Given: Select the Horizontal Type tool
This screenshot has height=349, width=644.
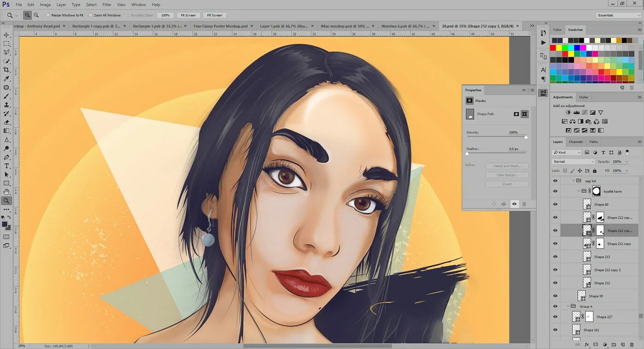Looking at the screenshot, I should 6,166.
